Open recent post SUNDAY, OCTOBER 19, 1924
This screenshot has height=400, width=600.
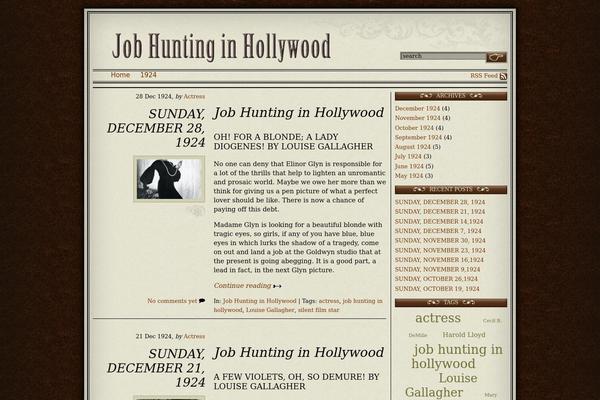tap(437, 289)
